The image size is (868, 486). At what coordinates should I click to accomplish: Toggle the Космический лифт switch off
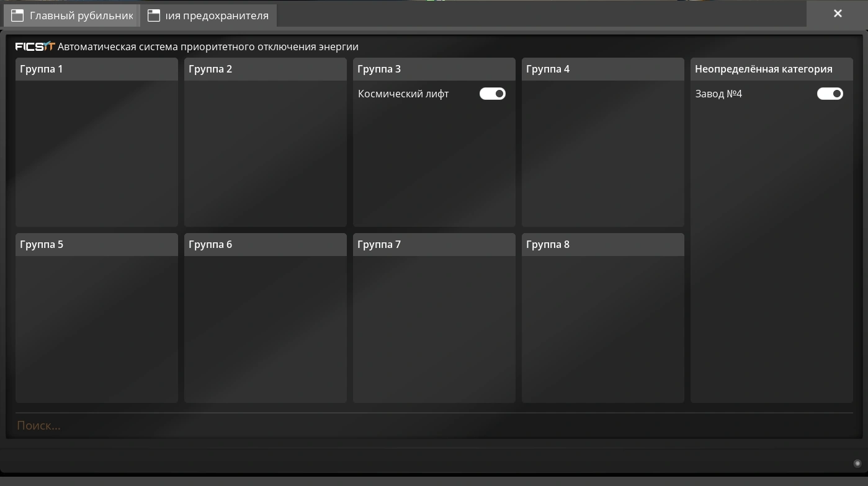[493, 94]
